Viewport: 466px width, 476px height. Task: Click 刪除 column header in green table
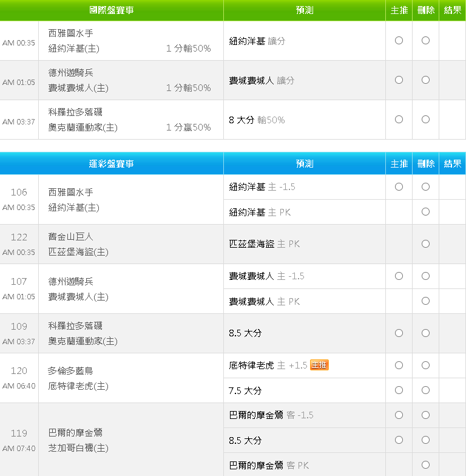(426, 10)
